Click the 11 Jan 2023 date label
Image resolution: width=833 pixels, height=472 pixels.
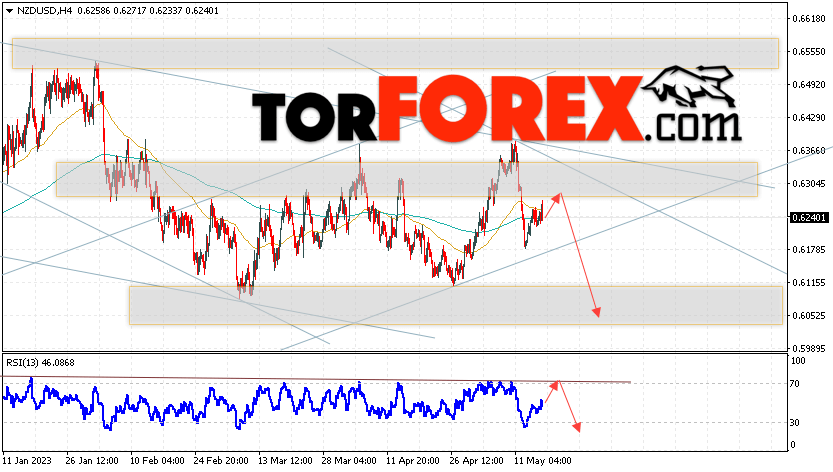click(x=25, y=461)
